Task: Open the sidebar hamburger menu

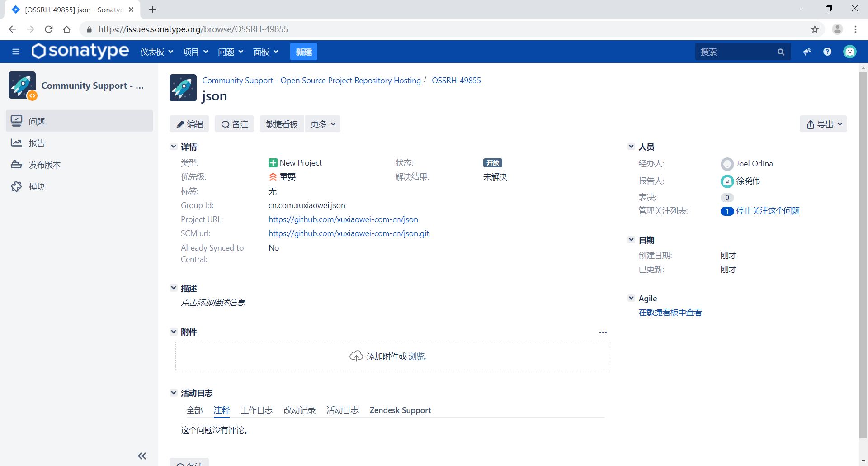Action: coord(16,52)
